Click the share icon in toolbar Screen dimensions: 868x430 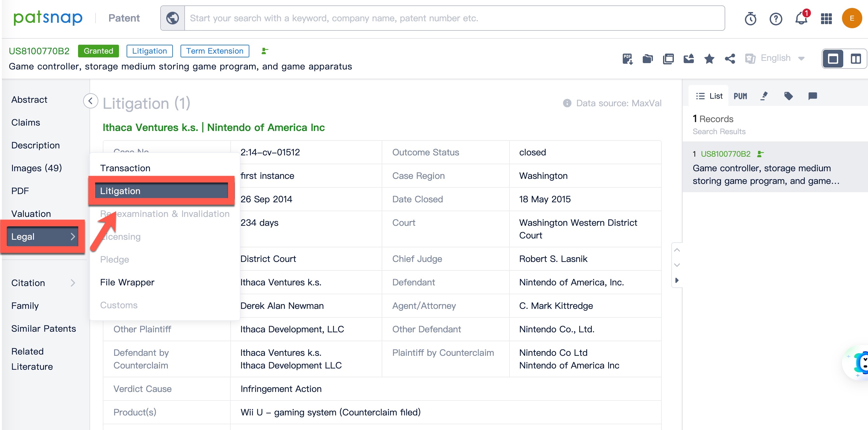point(730,59)
